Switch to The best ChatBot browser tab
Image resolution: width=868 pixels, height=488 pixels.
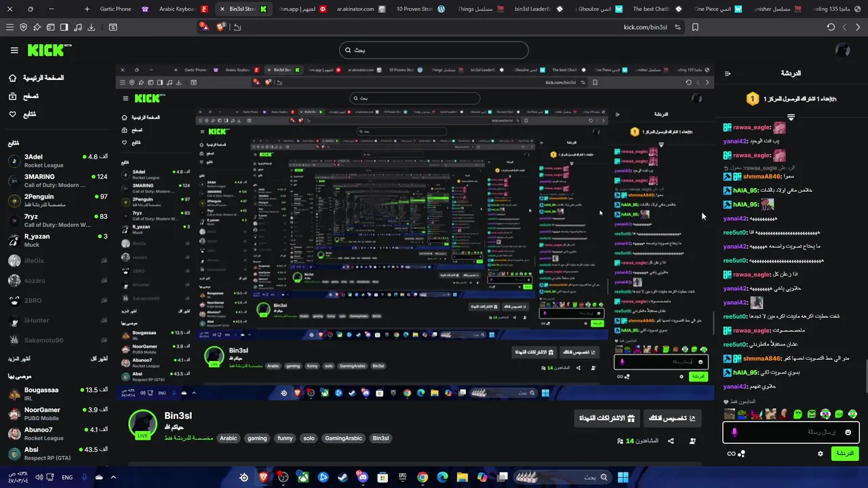pos(656,9)
